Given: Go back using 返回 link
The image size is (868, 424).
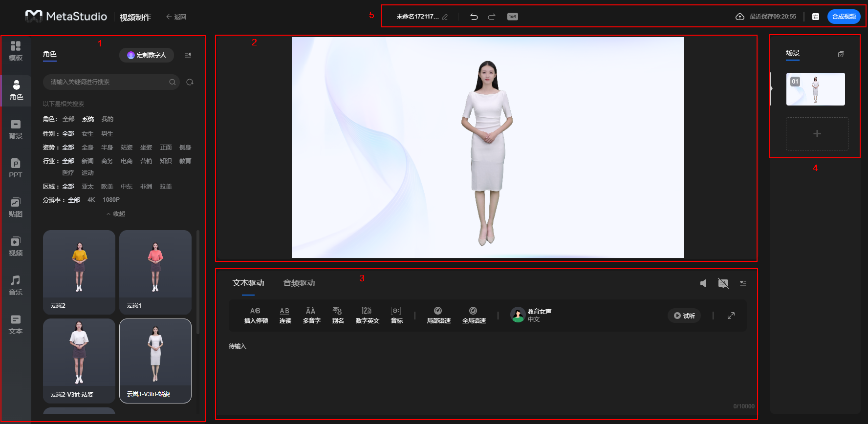Looking at the screenshot, I should [176, 17].
